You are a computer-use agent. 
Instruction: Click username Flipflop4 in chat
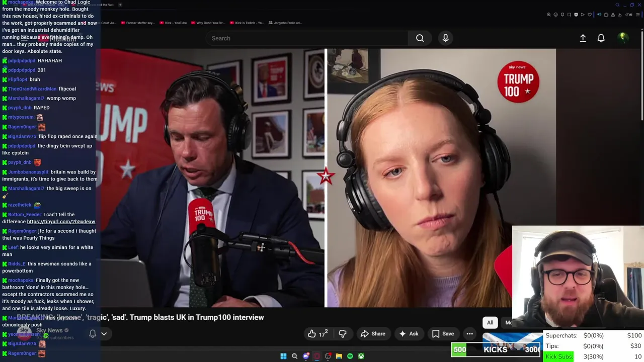[x=18, y=79]
